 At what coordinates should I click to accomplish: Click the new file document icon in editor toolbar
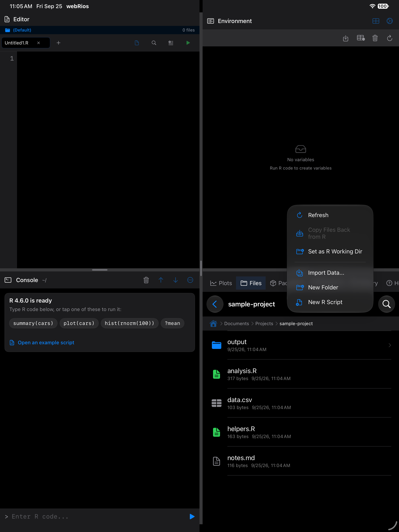click(137, 43)
